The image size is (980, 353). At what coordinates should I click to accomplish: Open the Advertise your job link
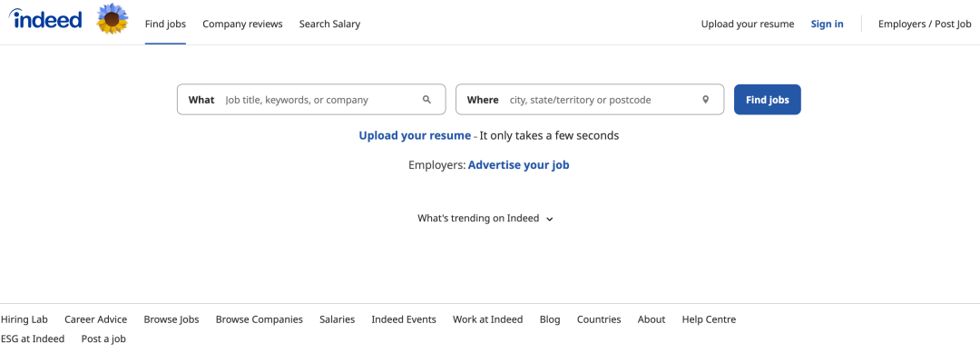pyautogui.click(x=519, y=165)
